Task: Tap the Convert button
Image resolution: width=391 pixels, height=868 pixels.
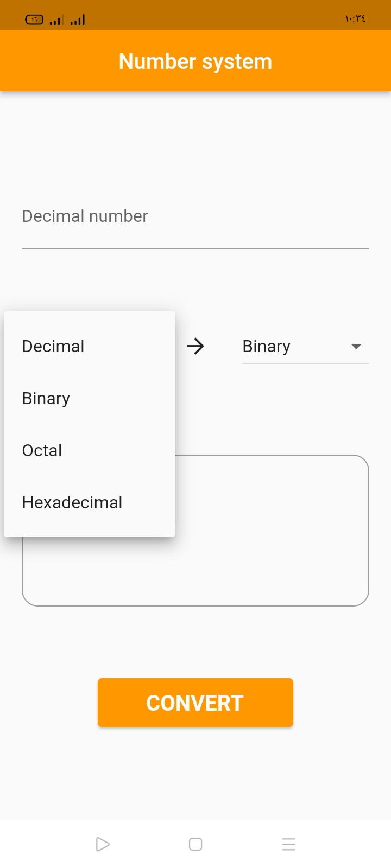Action: point(195,703)
